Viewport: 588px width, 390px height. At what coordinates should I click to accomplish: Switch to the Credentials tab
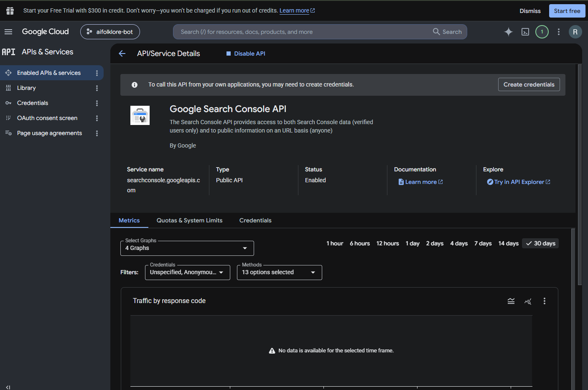pos(255,220)
